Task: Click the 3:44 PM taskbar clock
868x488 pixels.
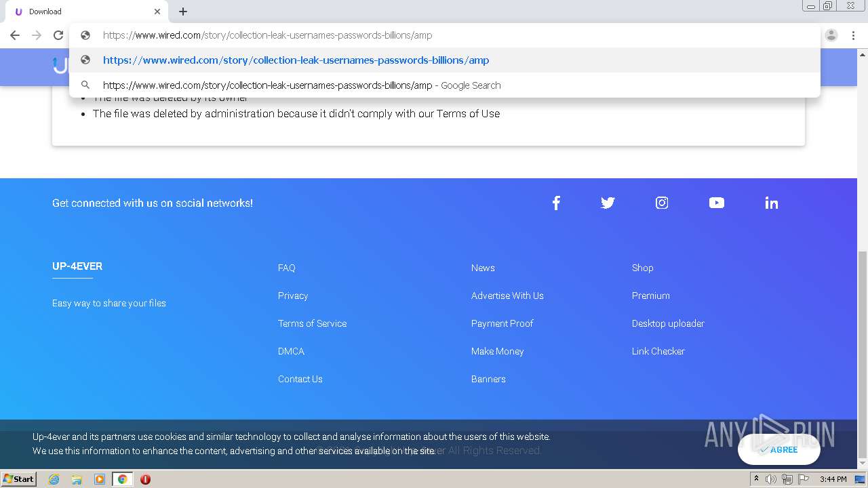Action: tap(833, 479)
